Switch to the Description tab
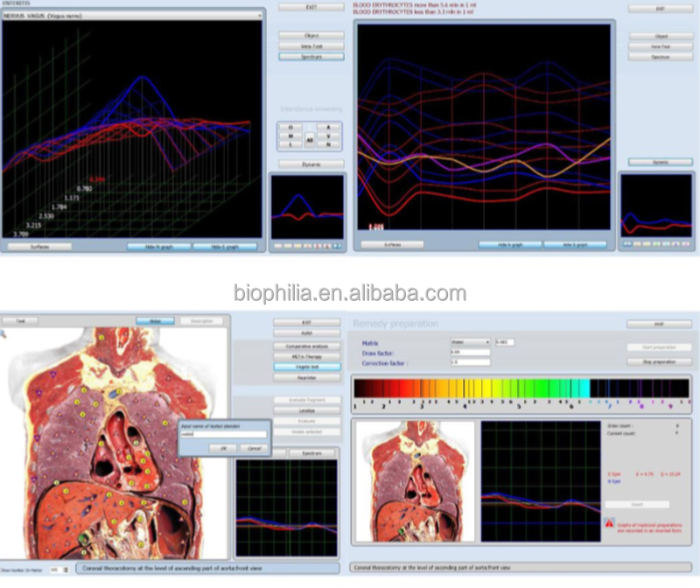Screen dimensions: 700x588 click(x=201, y=321)
